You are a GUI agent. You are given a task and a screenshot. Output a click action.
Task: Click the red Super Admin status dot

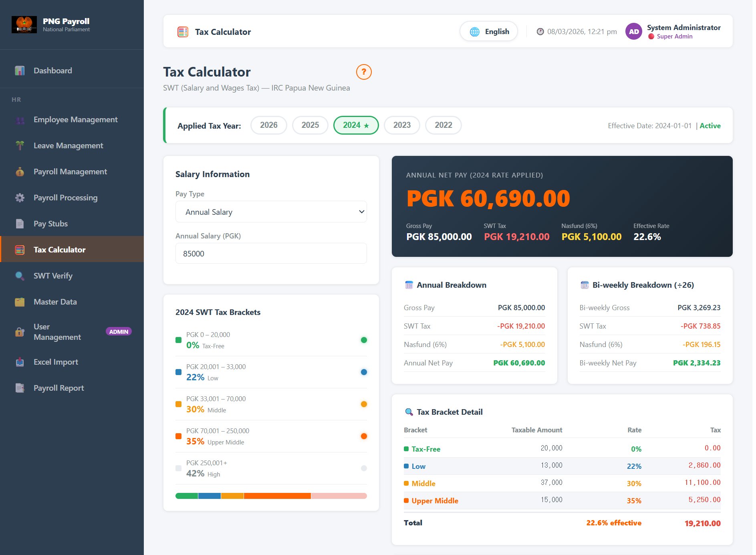(x=651, y=36)
